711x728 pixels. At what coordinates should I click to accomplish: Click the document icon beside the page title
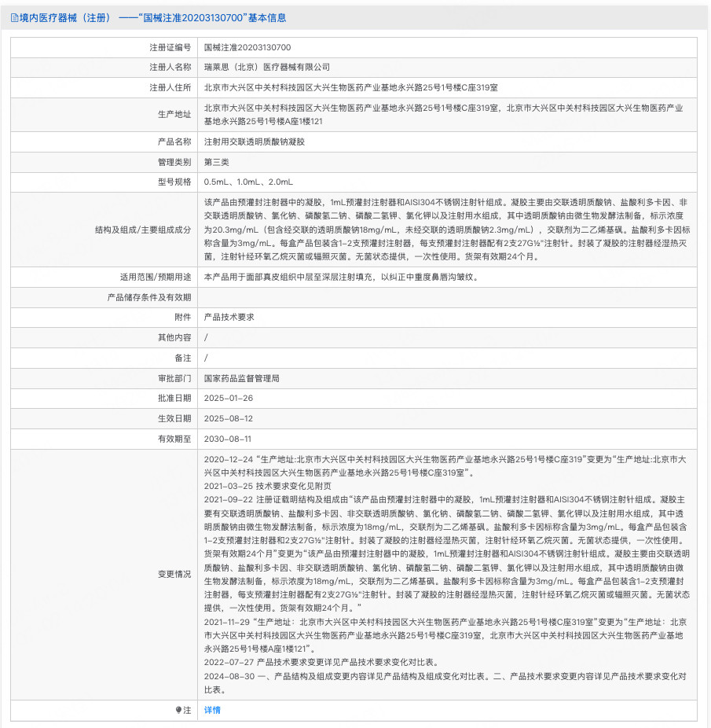pyautogui.click(x=14, y=18)
